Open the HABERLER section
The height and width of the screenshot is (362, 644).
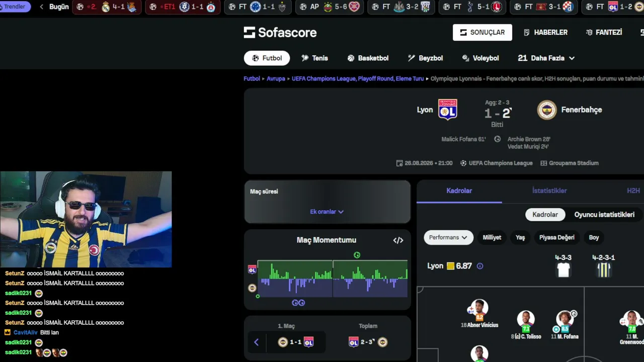click(x=545, y=32)
